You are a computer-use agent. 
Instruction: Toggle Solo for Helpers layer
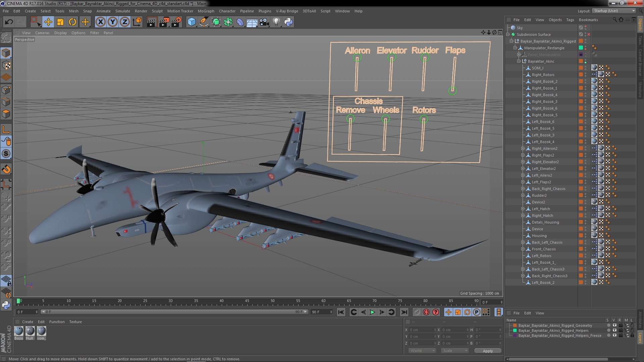(x=608, y=330)
